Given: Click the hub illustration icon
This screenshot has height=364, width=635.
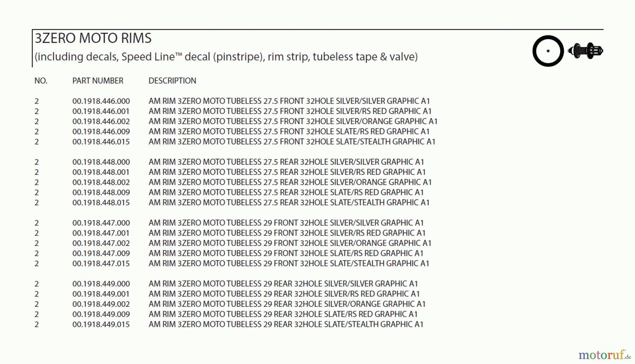Looking at the screenshot, I should click(586, 51).
